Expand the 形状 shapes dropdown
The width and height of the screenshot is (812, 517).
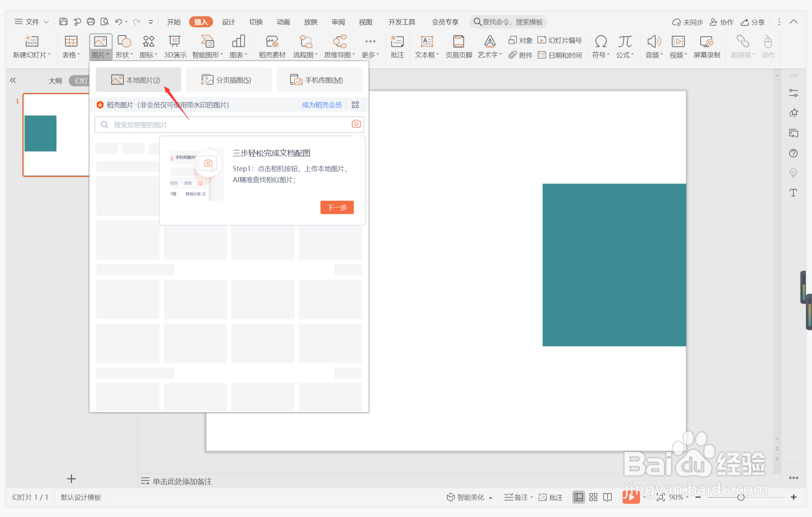point(124,55)
